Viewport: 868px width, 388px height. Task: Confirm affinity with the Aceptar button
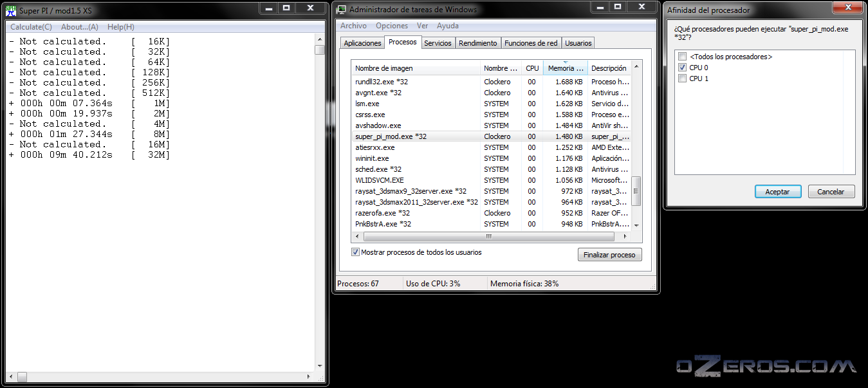[x=778, y=192]
